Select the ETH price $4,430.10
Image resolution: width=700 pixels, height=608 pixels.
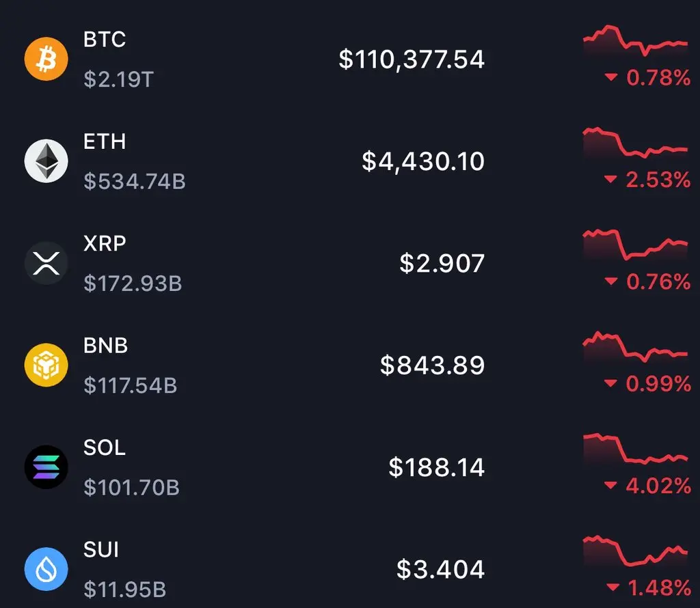pyautogui.click(x=422, y=161)
